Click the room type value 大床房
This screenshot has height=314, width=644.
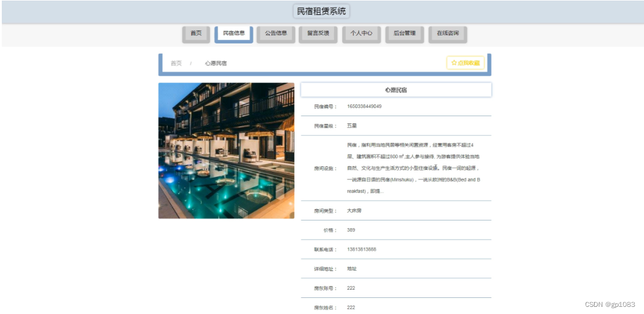pos(354,211)
